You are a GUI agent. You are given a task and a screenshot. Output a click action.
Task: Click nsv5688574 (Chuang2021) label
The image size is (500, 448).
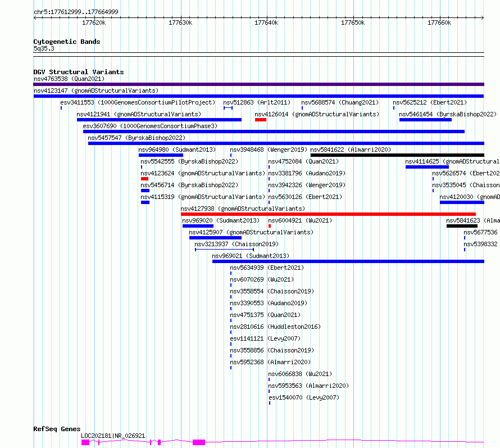[x=340, y=102]
